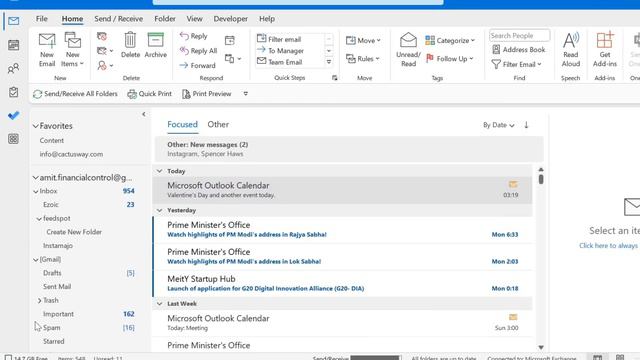Viewport: 640px width, 360px height.
Task: Switch to the Other inbox tab
Action: click(x=218, y=124)
